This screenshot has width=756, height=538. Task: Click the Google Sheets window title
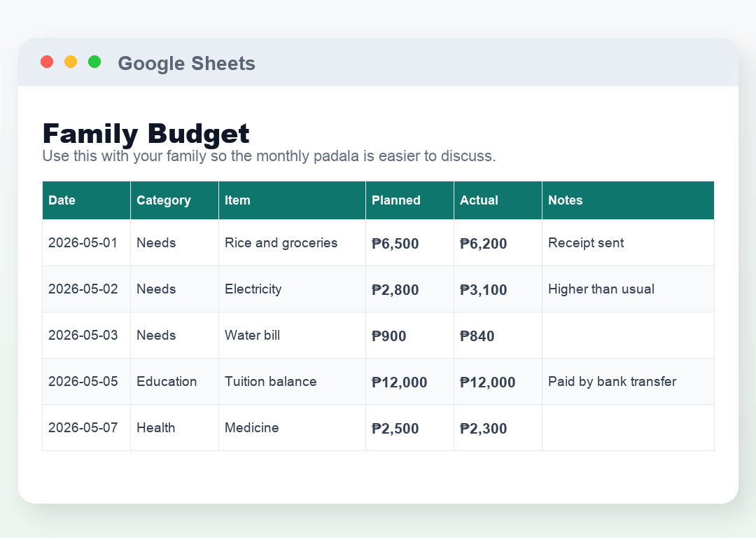pyautogui.click(x=187, y=63)
